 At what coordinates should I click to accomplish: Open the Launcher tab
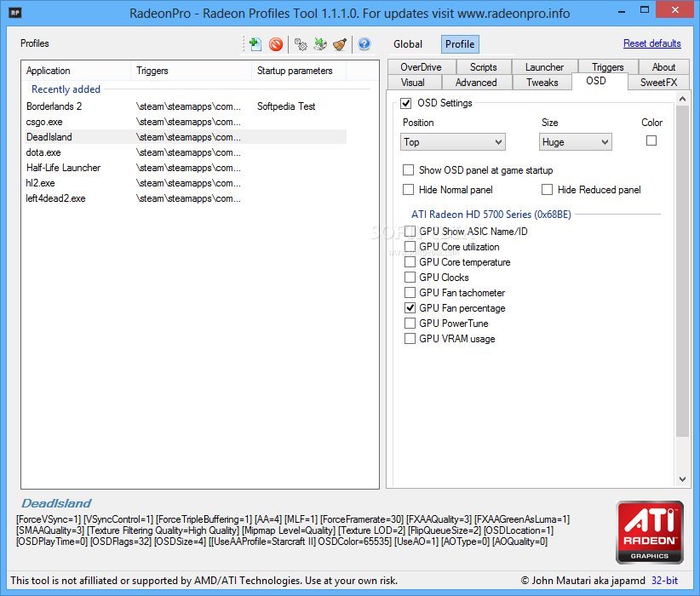pos(544,67)
